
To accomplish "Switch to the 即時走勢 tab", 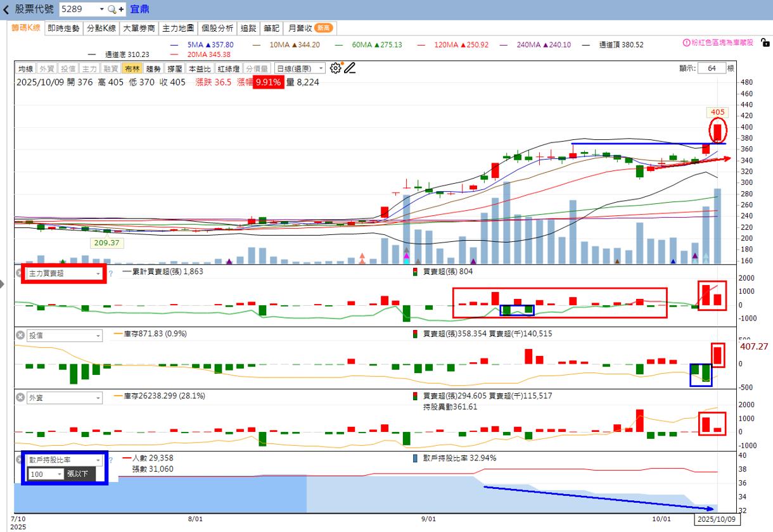I will point(64,28).
